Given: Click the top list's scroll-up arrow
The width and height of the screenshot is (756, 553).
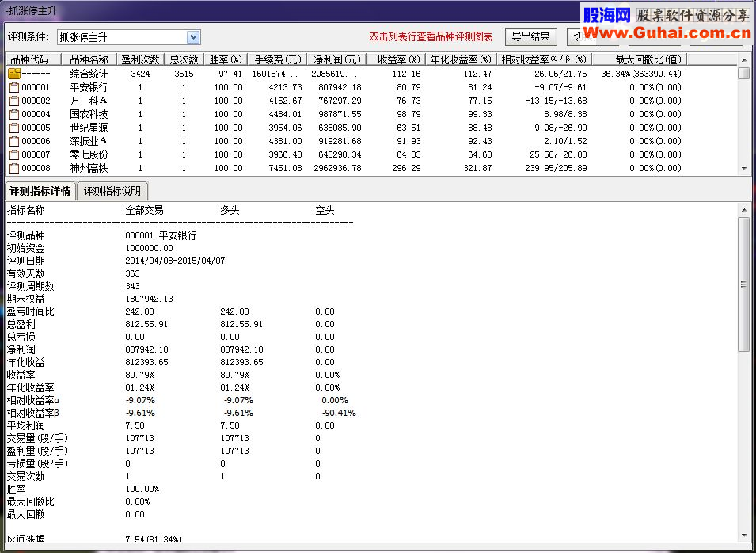Looking at the screenshot, I should click(x=744, y=60).
